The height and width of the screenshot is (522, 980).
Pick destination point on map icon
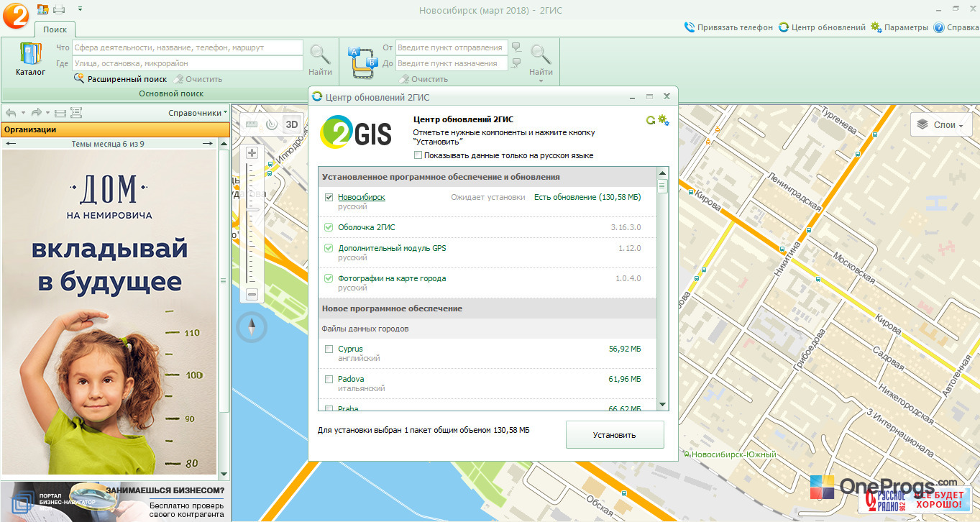tap(516, 63)
